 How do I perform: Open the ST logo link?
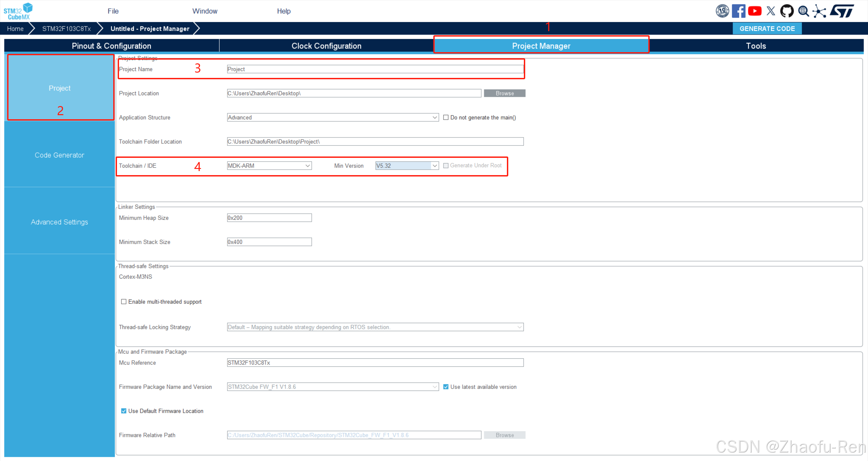[842, 11]
